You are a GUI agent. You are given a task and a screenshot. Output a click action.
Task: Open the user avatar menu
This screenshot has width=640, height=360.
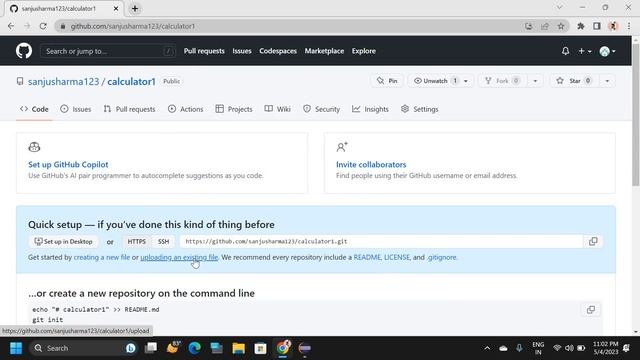[x=607, y=51]
